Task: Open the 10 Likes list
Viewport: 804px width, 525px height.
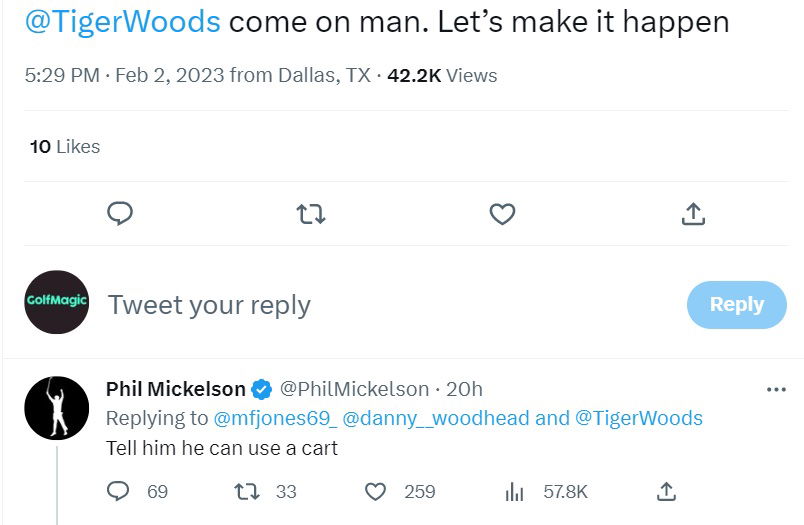Action: click(65, 146)
